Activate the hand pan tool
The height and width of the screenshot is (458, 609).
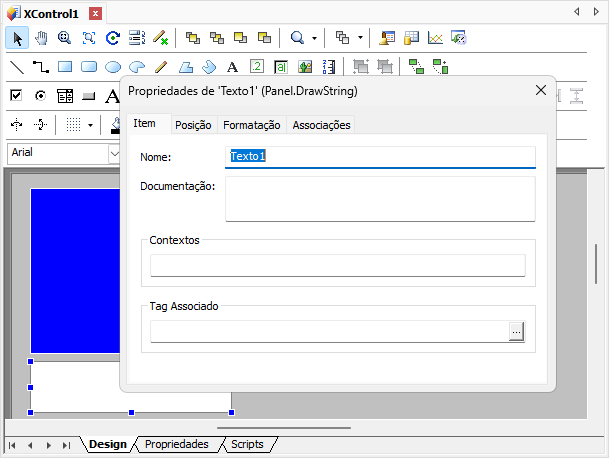(41, 38)
